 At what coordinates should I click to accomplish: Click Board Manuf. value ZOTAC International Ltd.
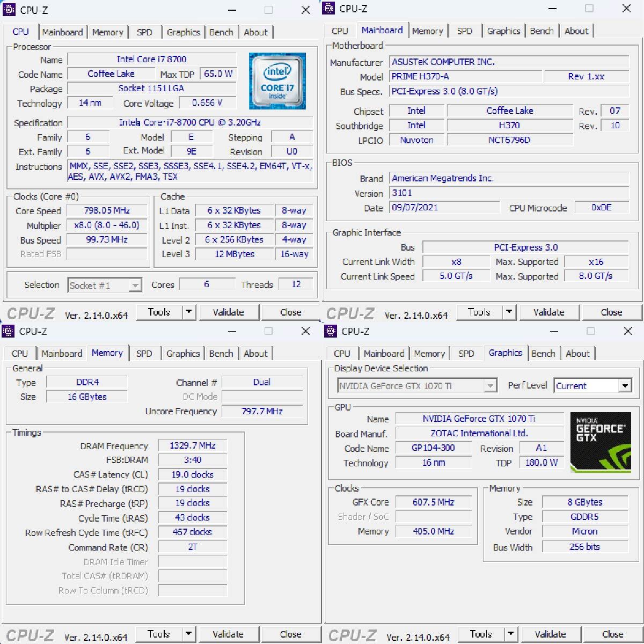(479, 433)
